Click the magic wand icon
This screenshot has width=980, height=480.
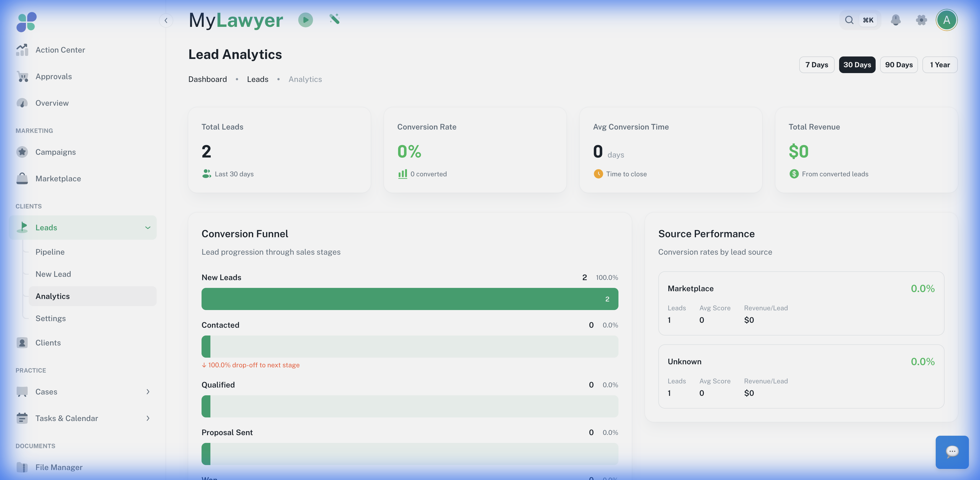tap(334, 19)
